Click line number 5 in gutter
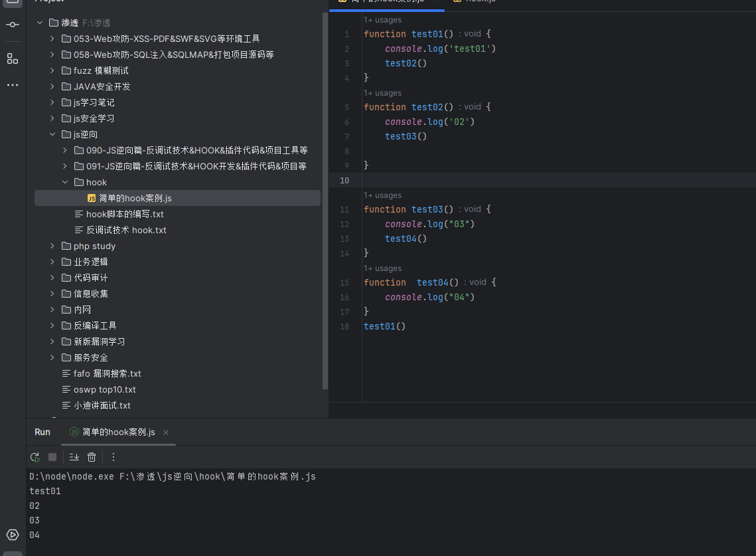The image size is (756, 556). (346, 107)
